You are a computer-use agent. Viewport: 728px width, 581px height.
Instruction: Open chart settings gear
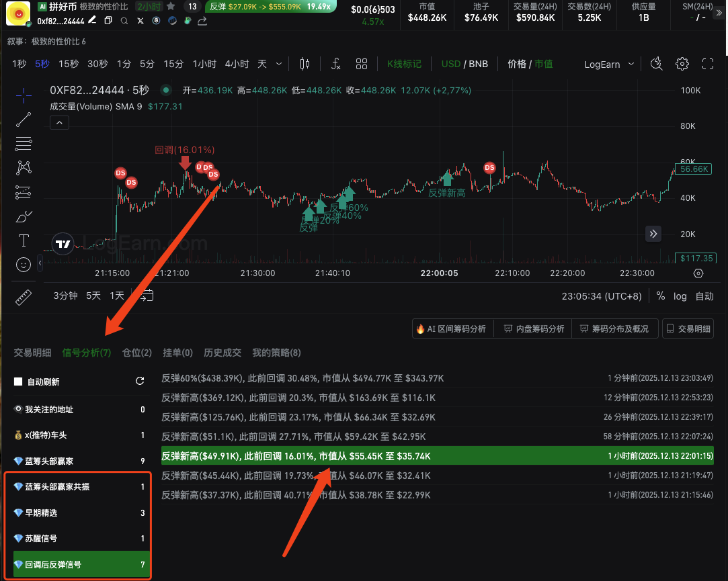click(x=682, y=64)
